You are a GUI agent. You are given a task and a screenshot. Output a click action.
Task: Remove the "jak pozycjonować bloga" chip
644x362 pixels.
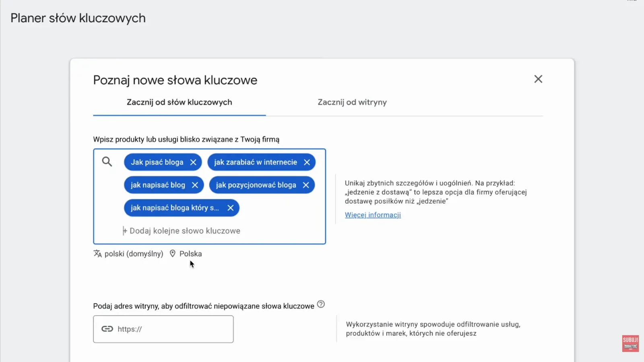306,185
